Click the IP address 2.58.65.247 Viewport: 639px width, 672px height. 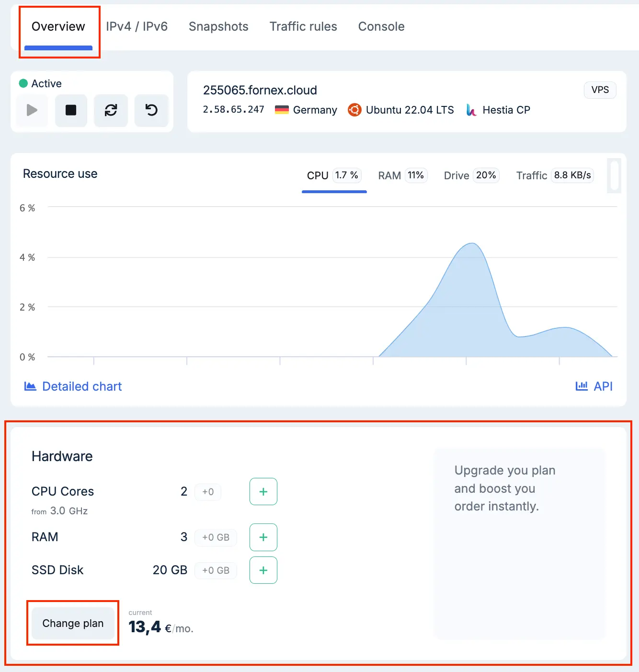point(234,110)
